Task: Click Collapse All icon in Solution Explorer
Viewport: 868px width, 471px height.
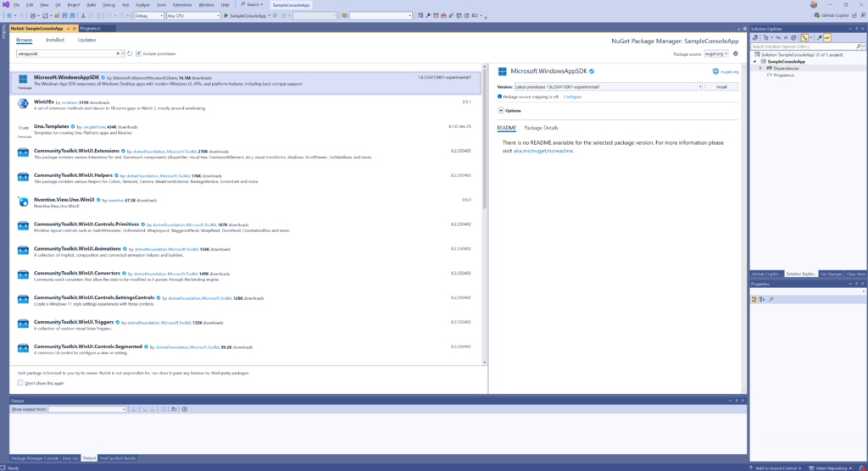Action: tap(786, 37)
